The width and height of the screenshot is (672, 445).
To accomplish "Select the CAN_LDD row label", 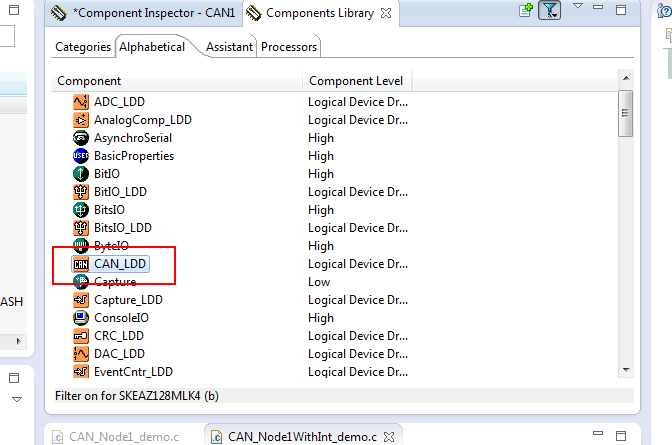I will pos(120,264).
